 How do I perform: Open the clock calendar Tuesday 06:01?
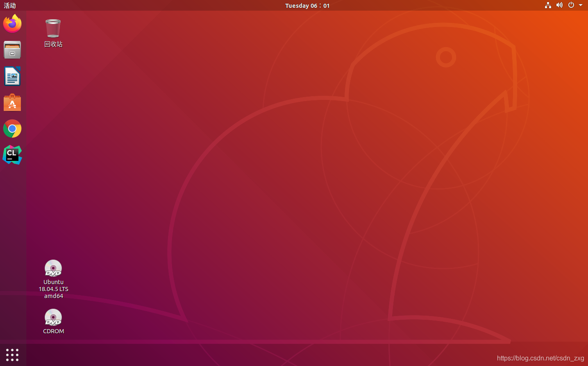click(307, 5)
